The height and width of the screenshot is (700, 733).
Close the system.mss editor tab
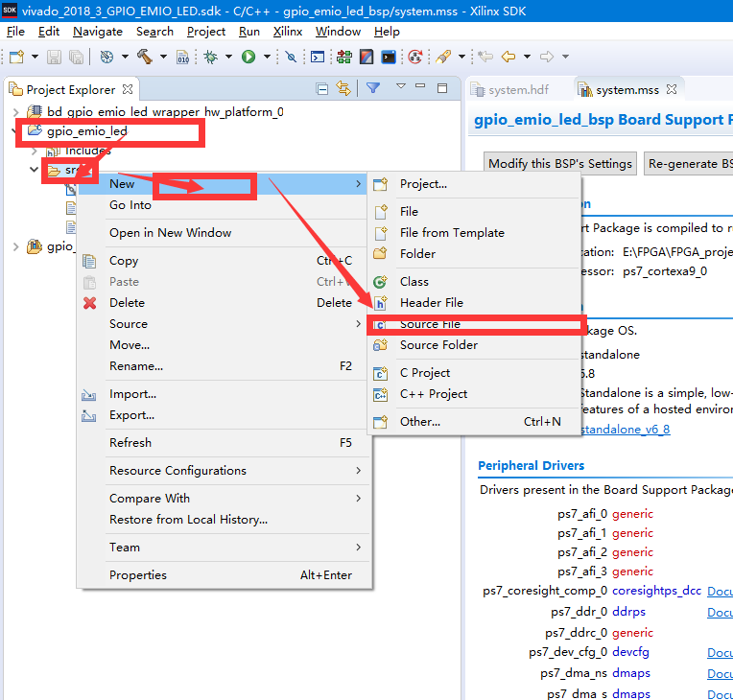tap(672, 89)
